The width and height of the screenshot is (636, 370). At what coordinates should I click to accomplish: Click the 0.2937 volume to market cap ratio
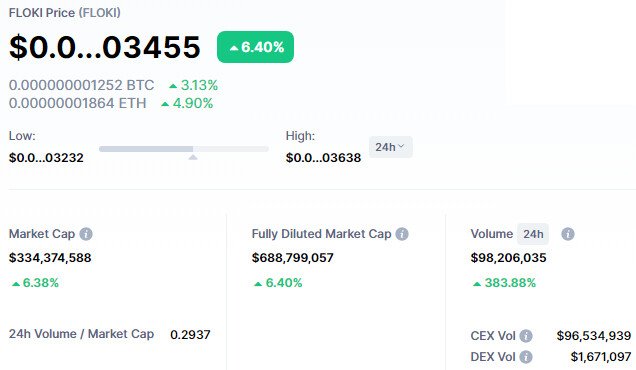pyautogui.click(x=190, y=335)
